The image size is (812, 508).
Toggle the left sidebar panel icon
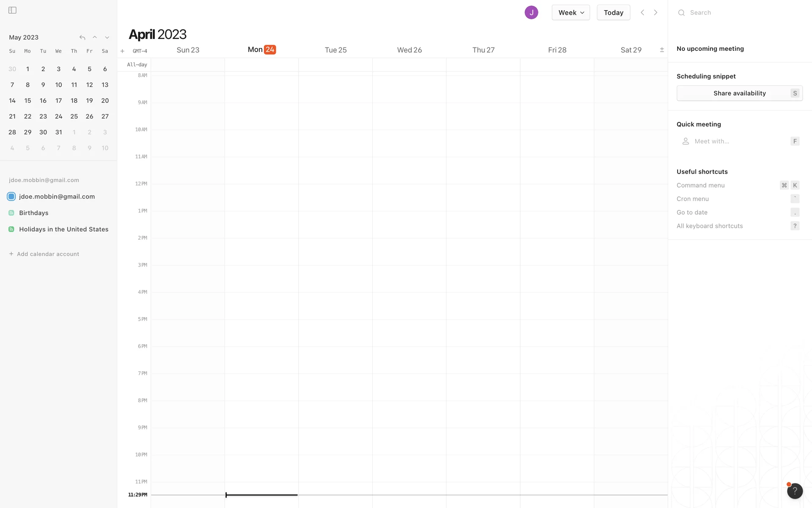[12, 10]
